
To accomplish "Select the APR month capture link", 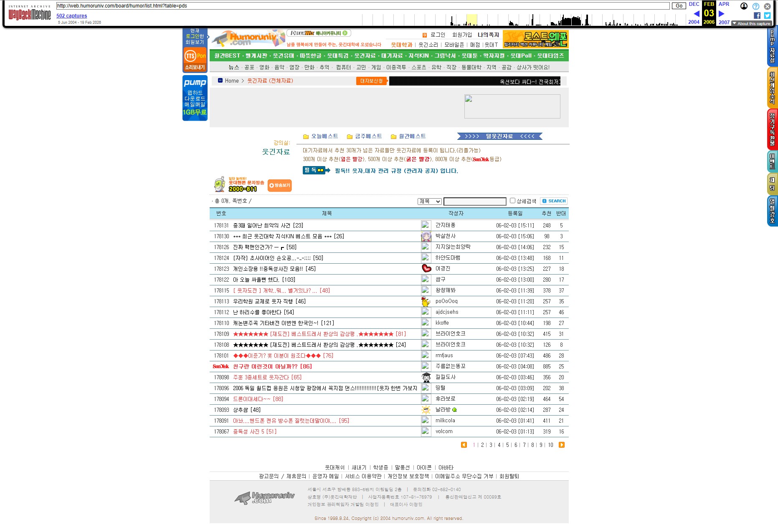I will pos(724,4).
